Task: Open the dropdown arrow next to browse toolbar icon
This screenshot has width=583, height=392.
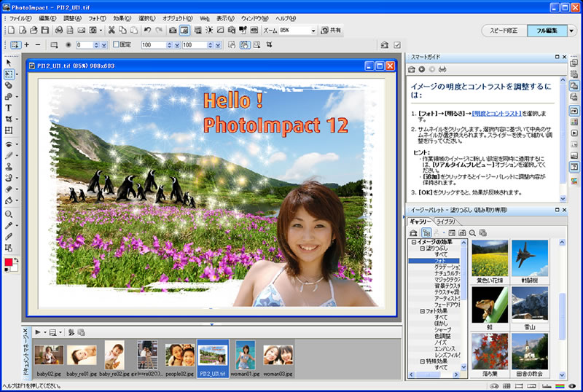Action: tap(101, 31)
